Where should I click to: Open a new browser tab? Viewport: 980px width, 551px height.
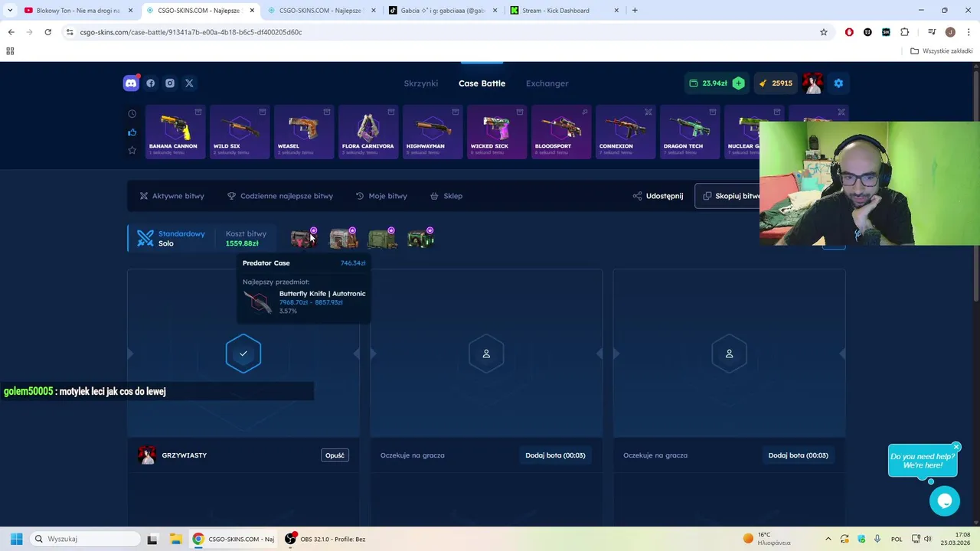pos(635,11)
